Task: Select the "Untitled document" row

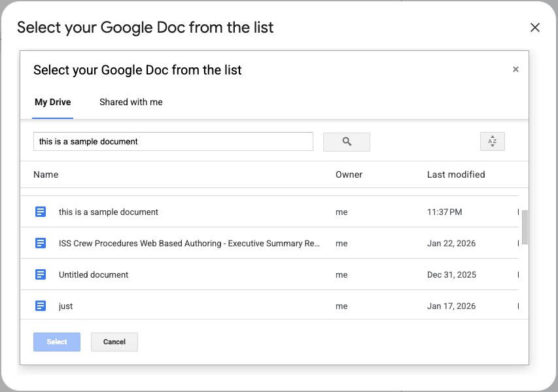Action: 94,274
